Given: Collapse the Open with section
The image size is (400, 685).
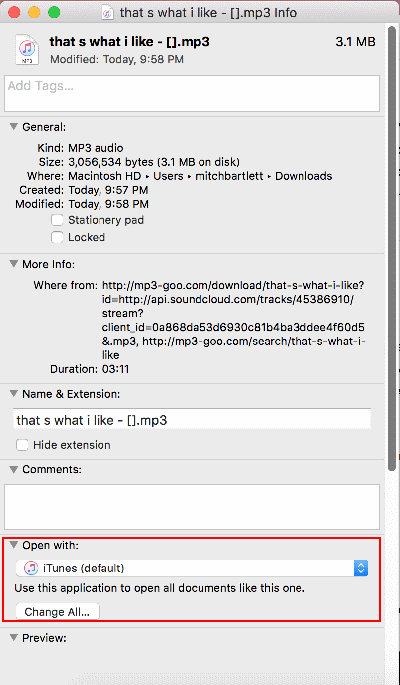Looking at the screenshot, I should (x=14, y=545).
